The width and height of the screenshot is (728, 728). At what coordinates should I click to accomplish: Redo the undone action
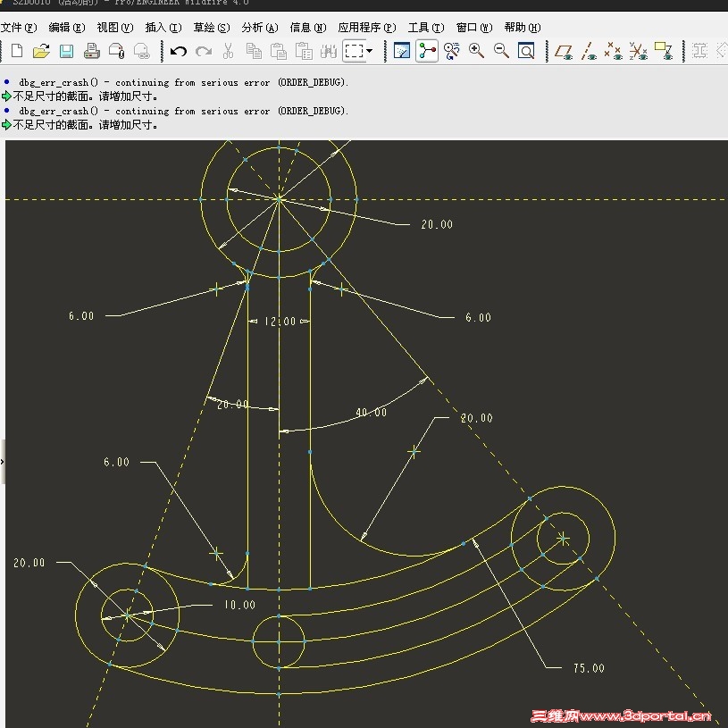[x=204, y=51]
